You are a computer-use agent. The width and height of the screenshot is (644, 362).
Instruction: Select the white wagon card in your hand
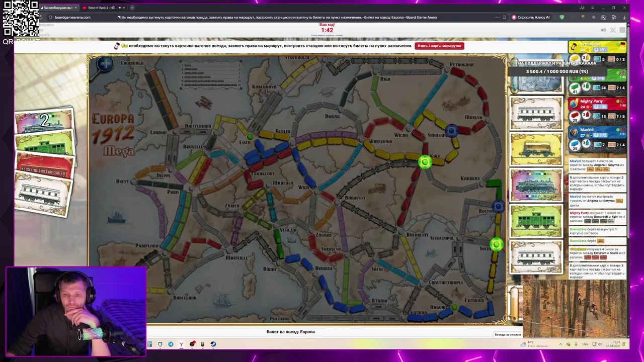tap(42, 195)
